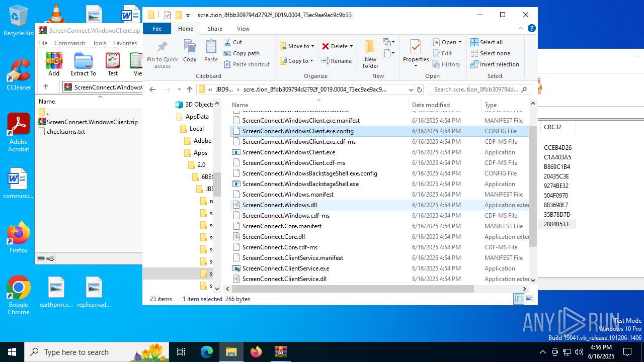Click Test icon in WinRAR toolbar
The height and width of the screenshot is (362, 644).
113,64
